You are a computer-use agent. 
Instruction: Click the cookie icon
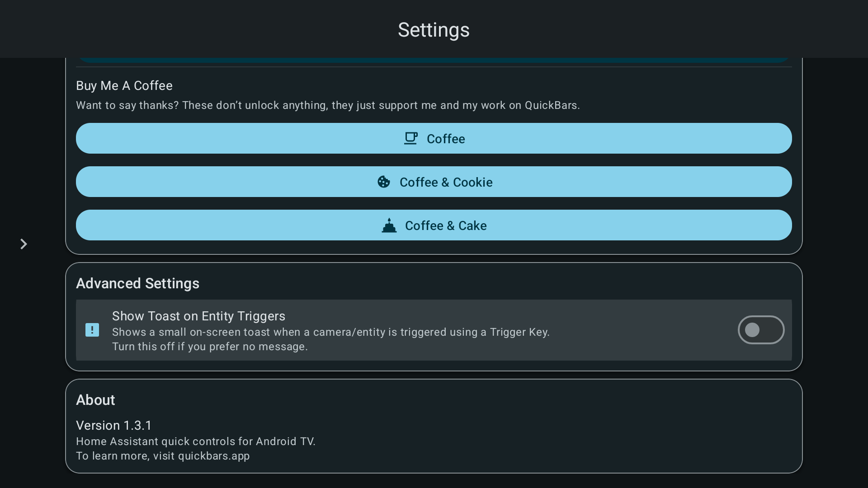pyautogui.click(x=384, y=182)
